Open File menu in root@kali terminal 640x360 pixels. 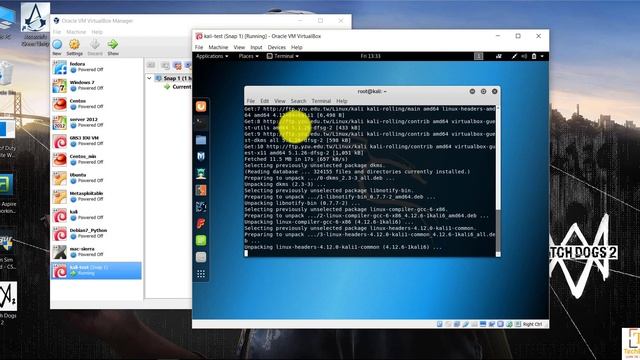[x=251, y=101]
